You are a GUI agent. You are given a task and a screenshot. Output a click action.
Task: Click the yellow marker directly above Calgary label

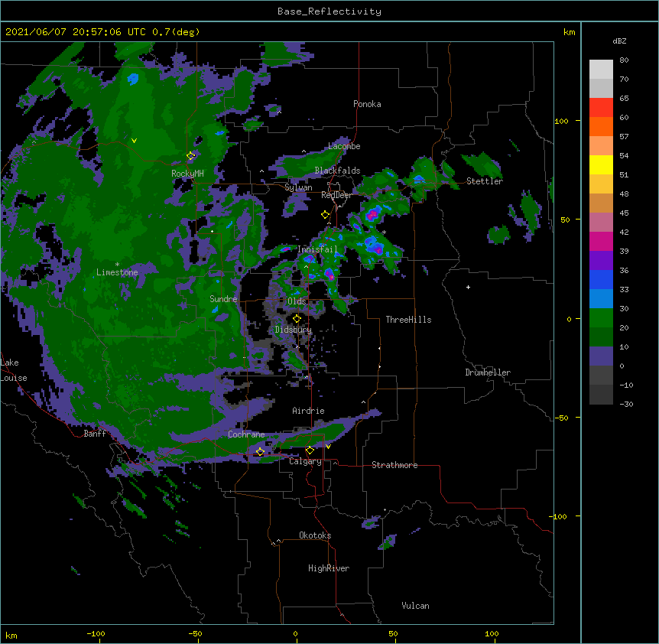310,450
